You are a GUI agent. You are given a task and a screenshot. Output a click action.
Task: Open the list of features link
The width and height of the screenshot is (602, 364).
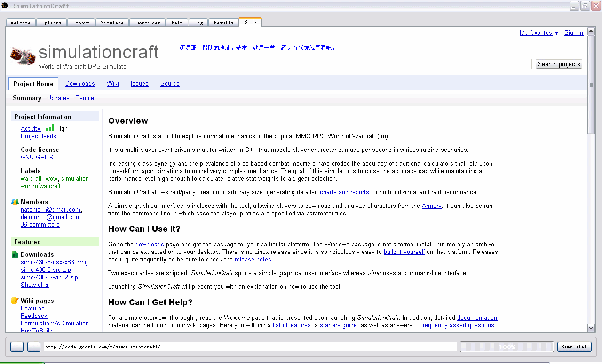coord(292,325)
